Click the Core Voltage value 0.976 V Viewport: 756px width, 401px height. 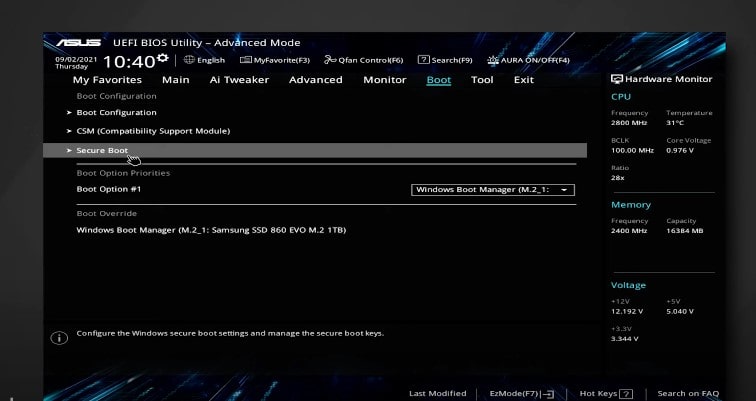pos(680,150)
